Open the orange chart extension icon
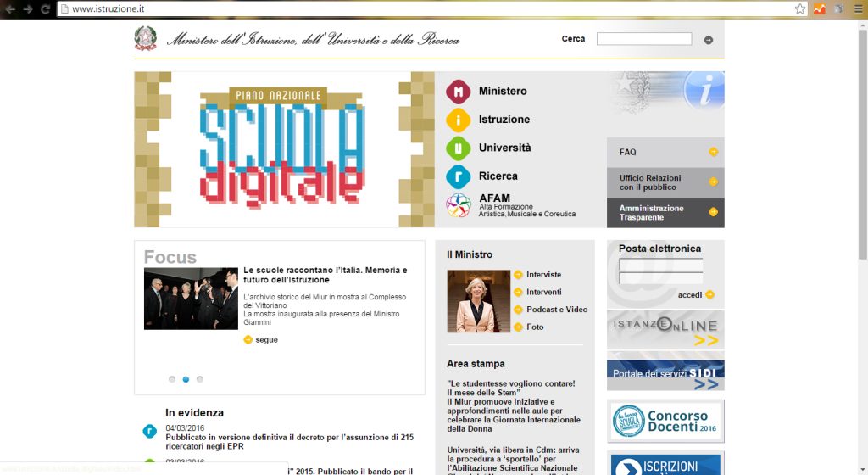The image size is (868, 475). pos(820,8)
